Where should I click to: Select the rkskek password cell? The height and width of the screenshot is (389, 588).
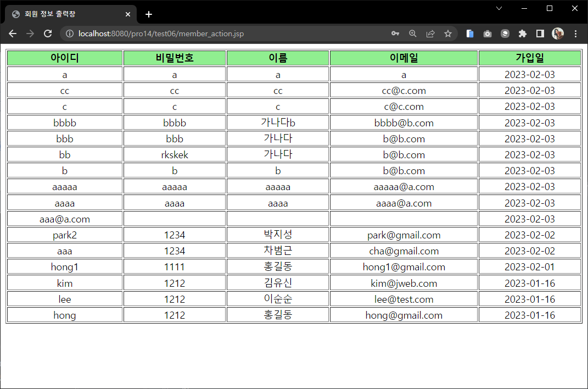[175, 154]
